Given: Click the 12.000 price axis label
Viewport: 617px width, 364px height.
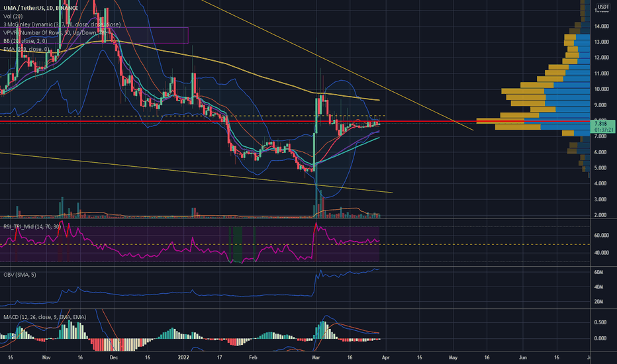Looking at the screenshot, I should click(x=602, y=58).
